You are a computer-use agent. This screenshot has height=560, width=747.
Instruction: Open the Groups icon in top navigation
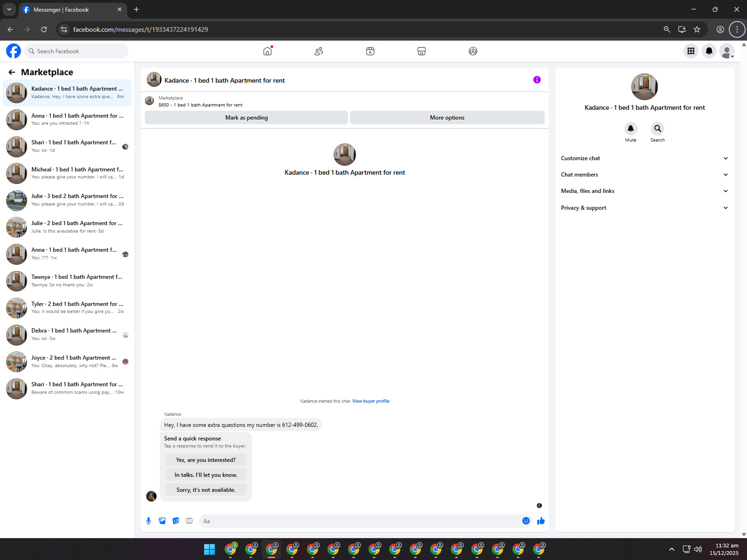click(473, 51)
